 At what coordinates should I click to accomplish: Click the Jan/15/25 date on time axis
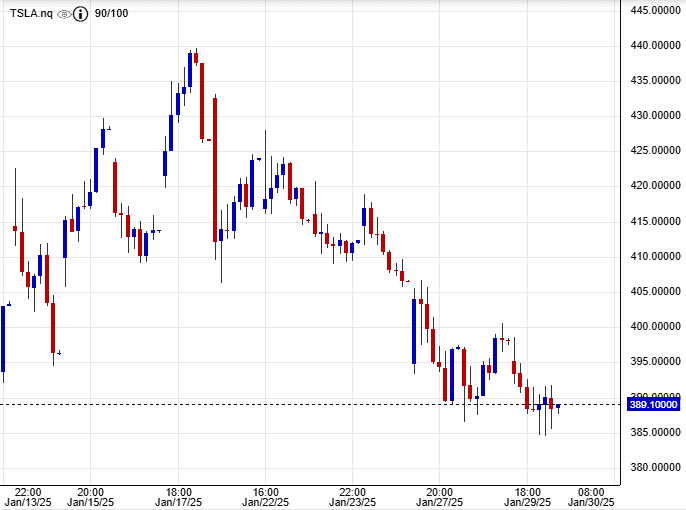point(90,502)
